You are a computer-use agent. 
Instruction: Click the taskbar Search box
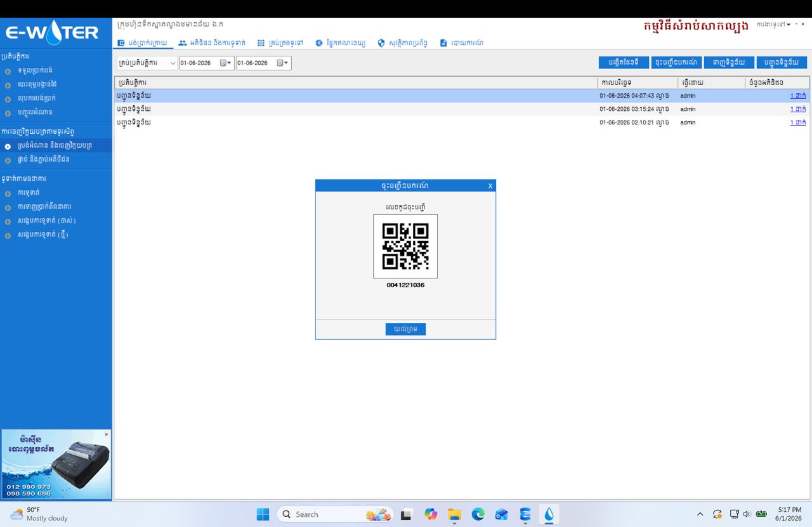click(335, 514)
